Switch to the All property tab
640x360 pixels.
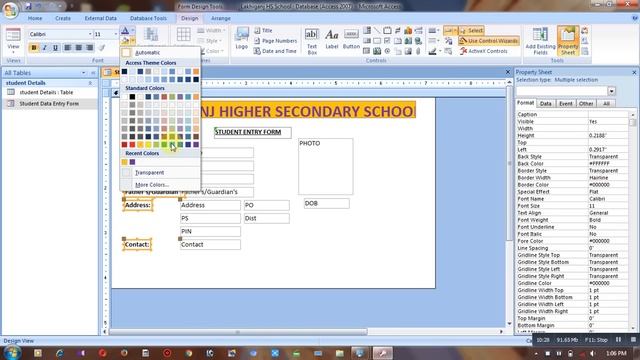tap(606, 104)
